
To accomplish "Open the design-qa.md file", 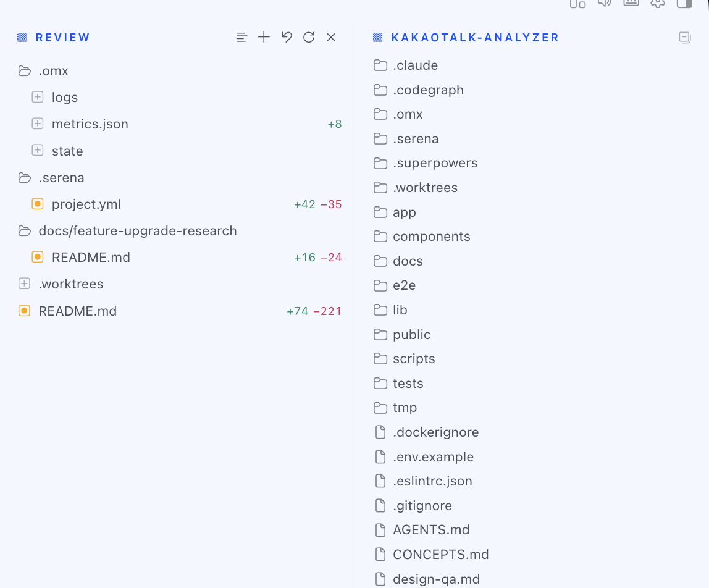I will point(427,579).
